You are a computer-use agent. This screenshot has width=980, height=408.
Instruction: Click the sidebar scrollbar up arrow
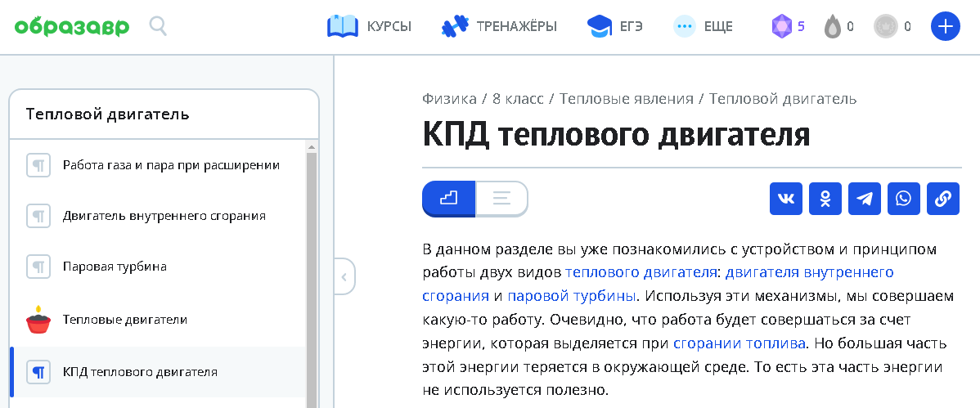pyautogui.click(x=311, y=147)
